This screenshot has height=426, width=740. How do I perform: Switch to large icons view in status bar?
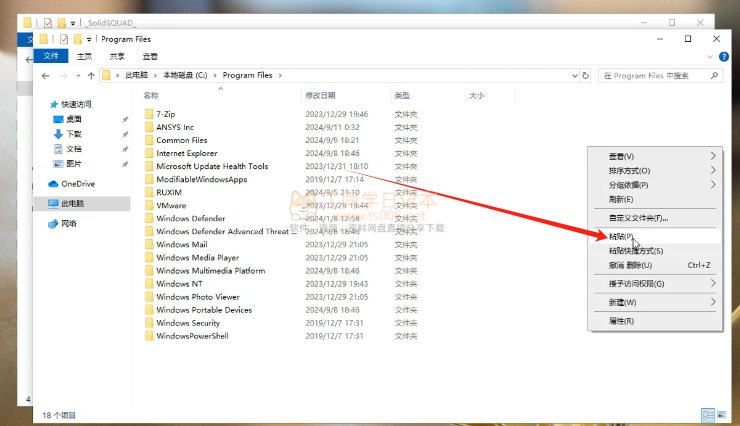coord(721,414)
